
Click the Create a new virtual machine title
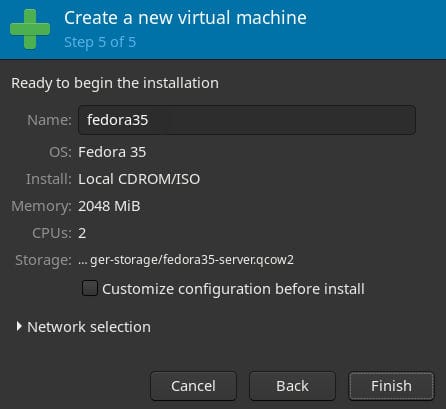pos(185,18)
